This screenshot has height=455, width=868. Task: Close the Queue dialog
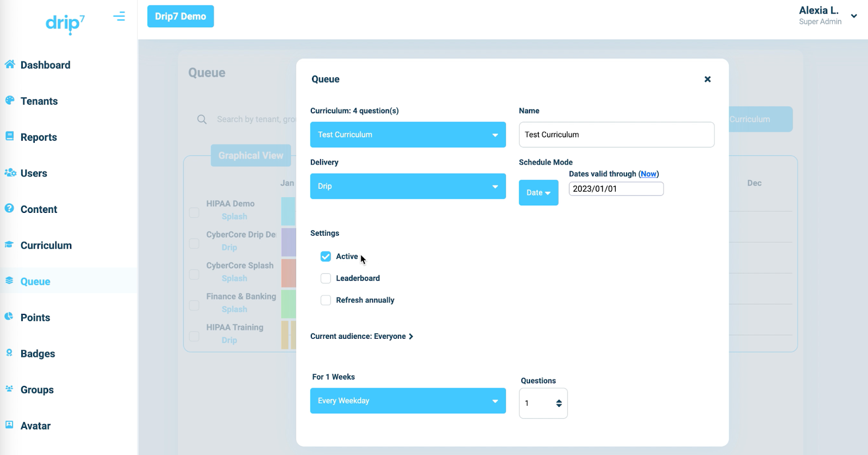[x=707, y=79]
